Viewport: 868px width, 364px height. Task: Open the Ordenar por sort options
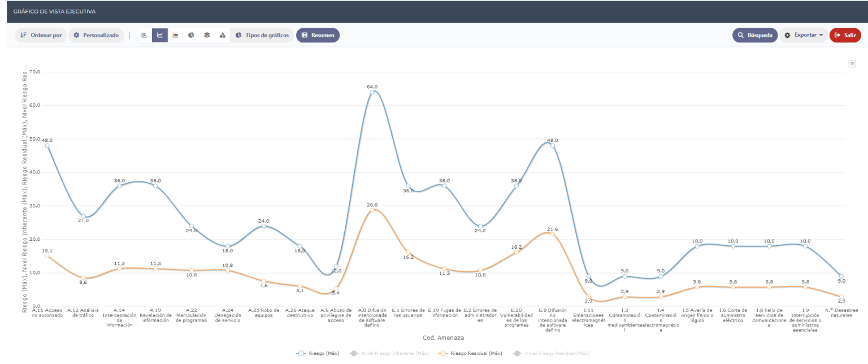(41, 35)
